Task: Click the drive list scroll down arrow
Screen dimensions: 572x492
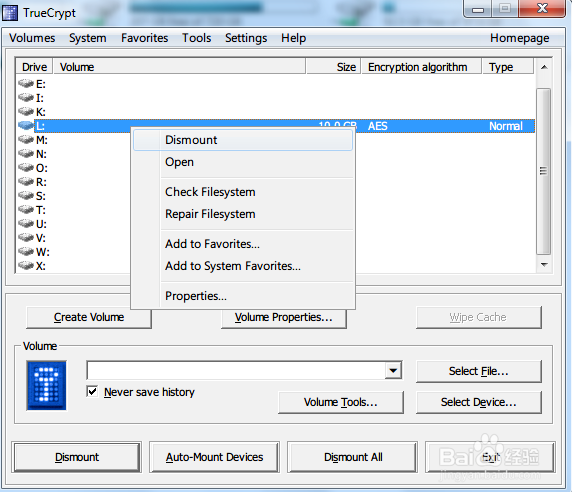Action: pos(544,265)
